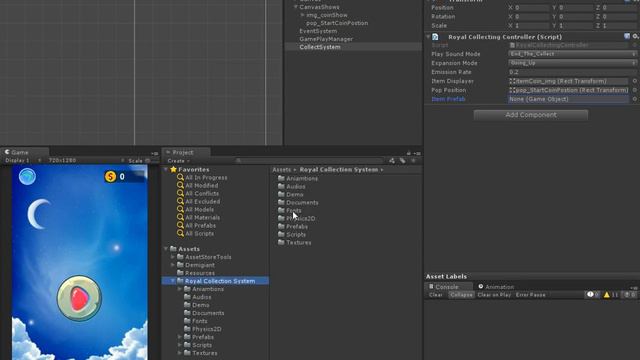
Task: Click the Royal Collection System breadcrumb
Action: (339, 169)
